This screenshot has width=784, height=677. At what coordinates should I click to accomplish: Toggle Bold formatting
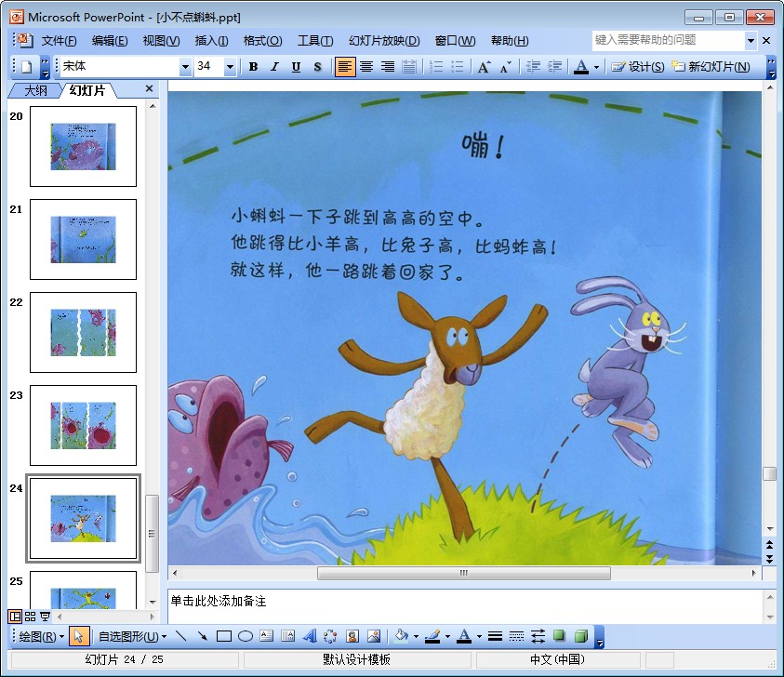pos(253,67)
